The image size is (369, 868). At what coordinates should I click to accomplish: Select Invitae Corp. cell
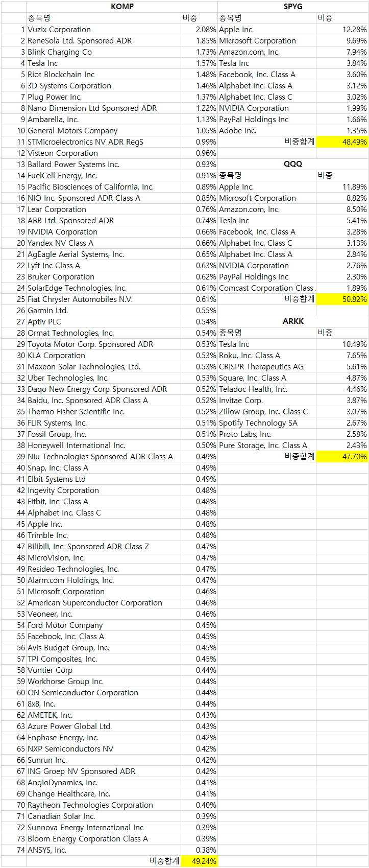click(267, 401)
